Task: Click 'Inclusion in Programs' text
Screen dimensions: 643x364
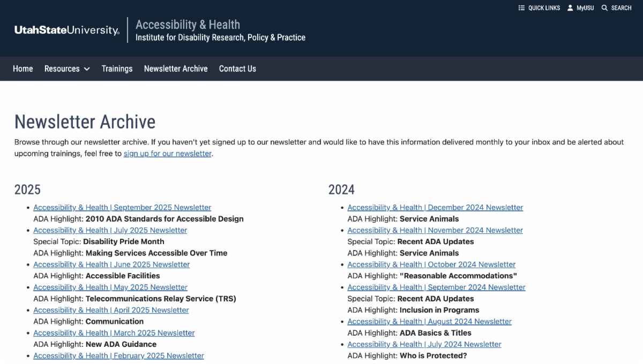Action: tap(439, 310)
